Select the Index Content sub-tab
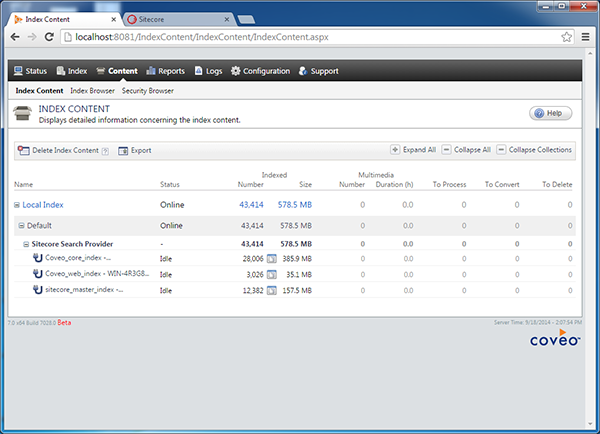600x434 pixels. coord(39,91)
